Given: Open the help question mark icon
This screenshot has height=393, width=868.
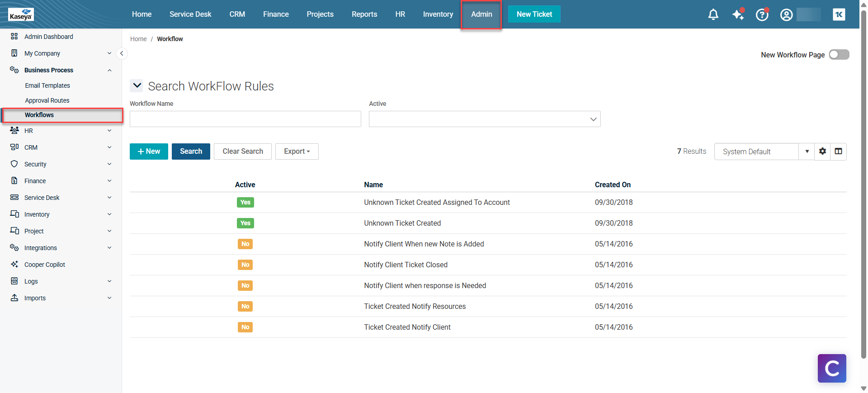Looking at the screenshot, I should click(762, 14).
